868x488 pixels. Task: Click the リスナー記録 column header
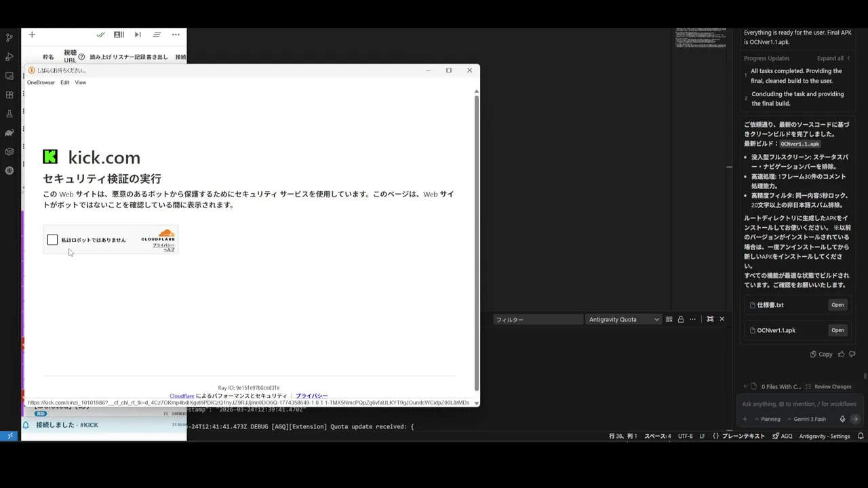[129, 57]
